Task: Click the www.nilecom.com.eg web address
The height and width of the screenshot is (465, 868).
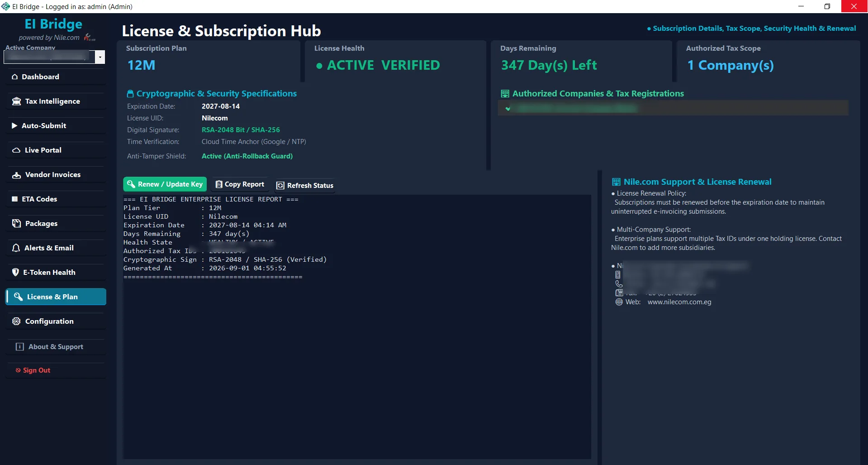Action: (x=679, y=302)
